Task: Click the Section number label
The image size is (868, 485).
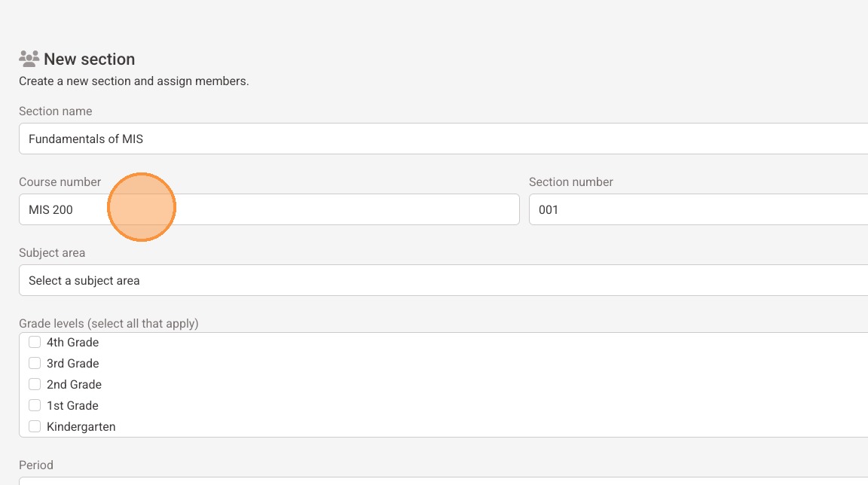Action: coord(571,182)
